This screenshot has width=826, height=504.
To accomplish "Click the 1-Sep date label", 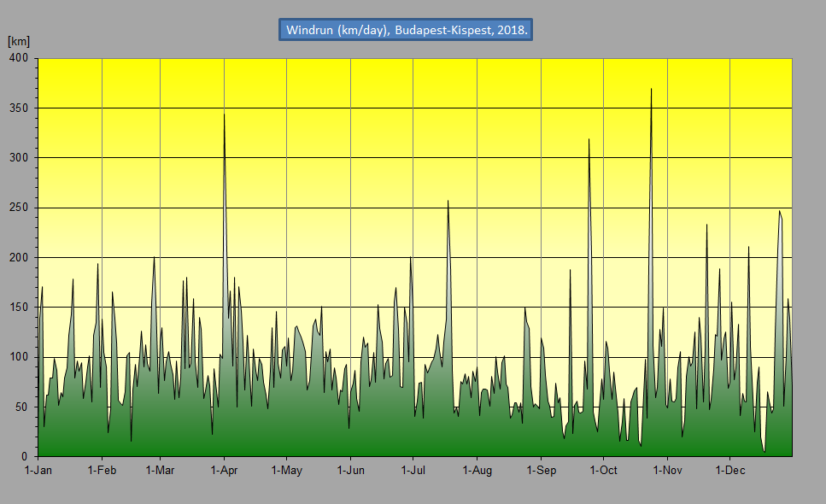I will click(x=541, y=471).
